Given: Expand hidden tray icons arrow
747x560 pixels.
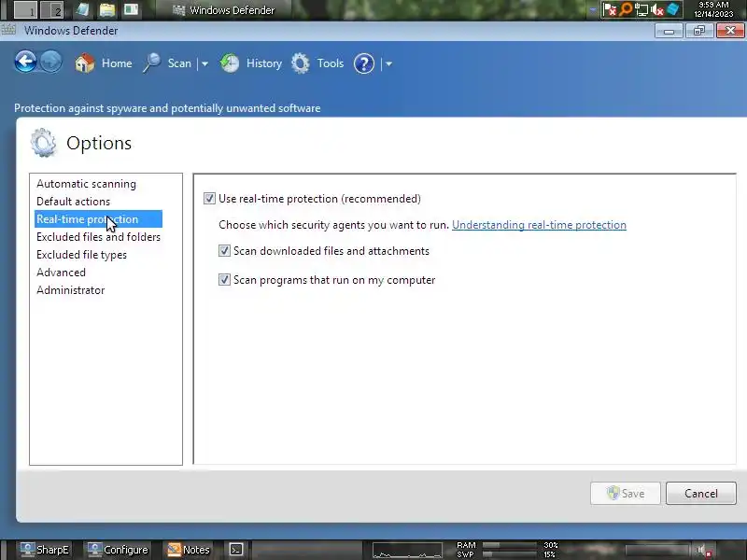Looking at the screenshot, I should point(593,10).
